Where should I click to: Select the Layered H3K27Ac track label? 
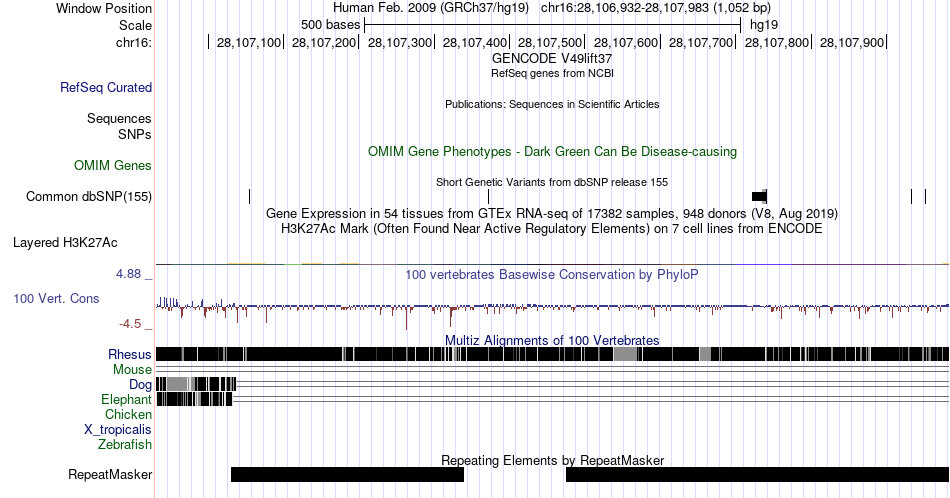pos(65,242)
